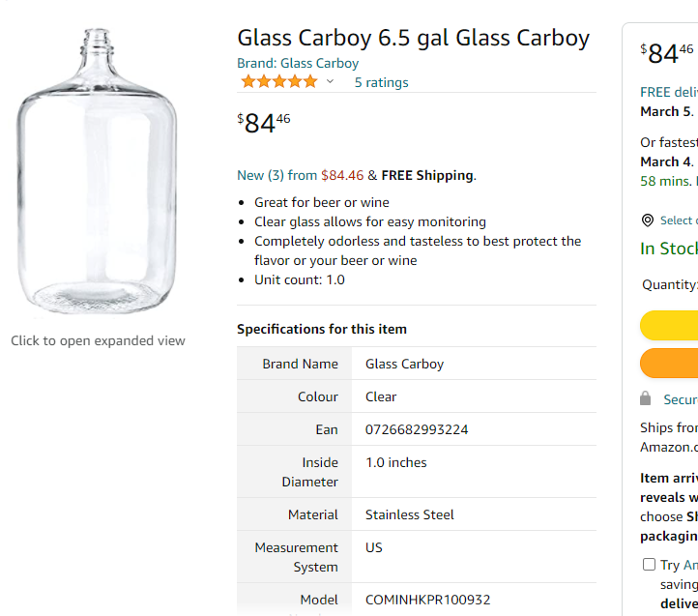Image resolution: width=698 pixels, height=616 pixels.
Task: Click the $84.46 price in offers line
Action: 342,175
